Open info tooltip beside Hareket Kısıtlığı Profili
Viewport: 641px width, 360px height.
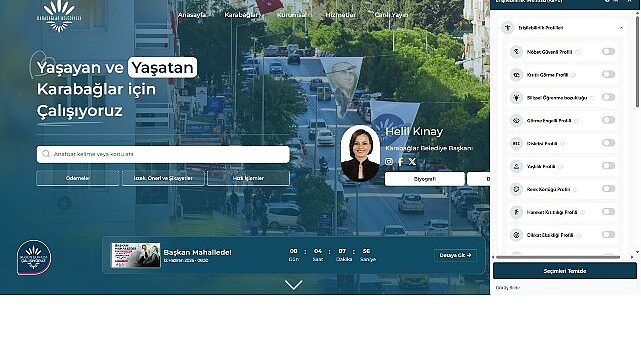coord(583,212)
